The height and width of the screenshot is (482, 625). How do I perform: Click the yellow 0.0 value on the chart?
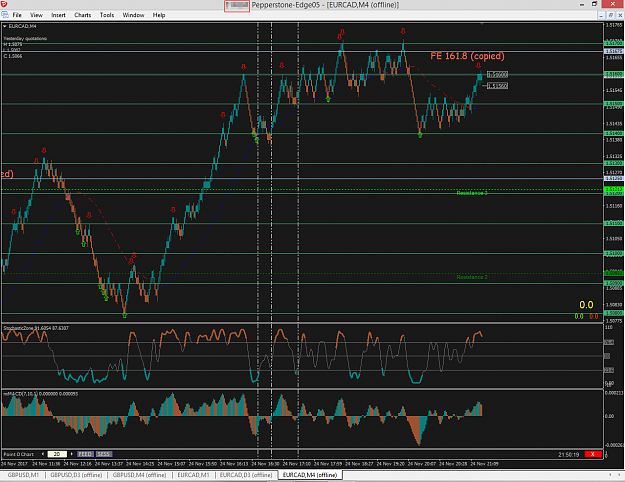[586, 305]
